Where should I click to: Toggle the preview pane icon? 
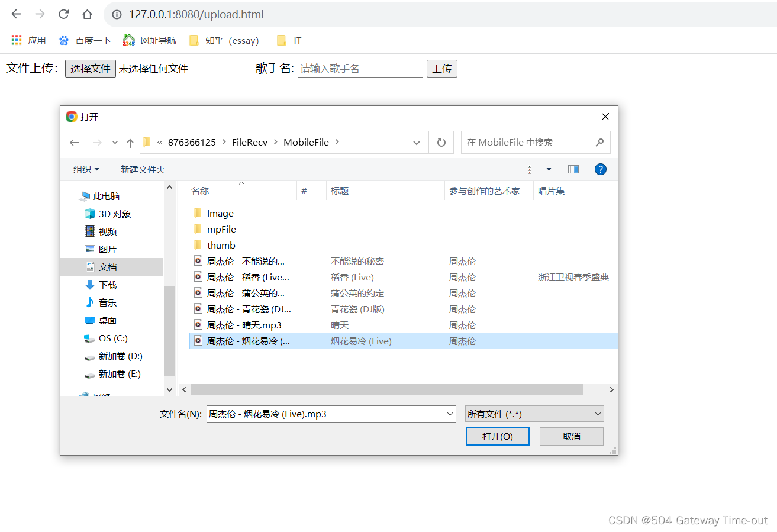[x=573, y=169]
